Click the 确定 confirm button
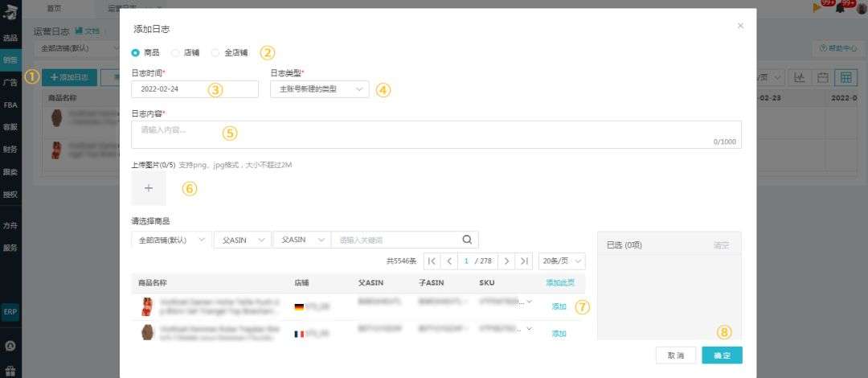Image resolution: width=868 pixels, height=378 pixels. [722, 355]
